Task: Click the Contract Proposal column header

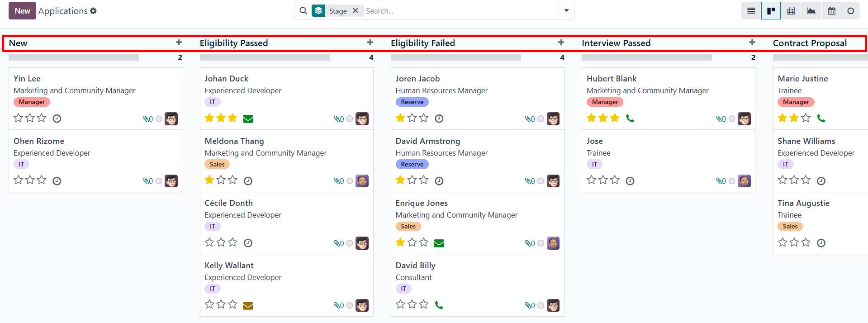Action: [810, 43]
